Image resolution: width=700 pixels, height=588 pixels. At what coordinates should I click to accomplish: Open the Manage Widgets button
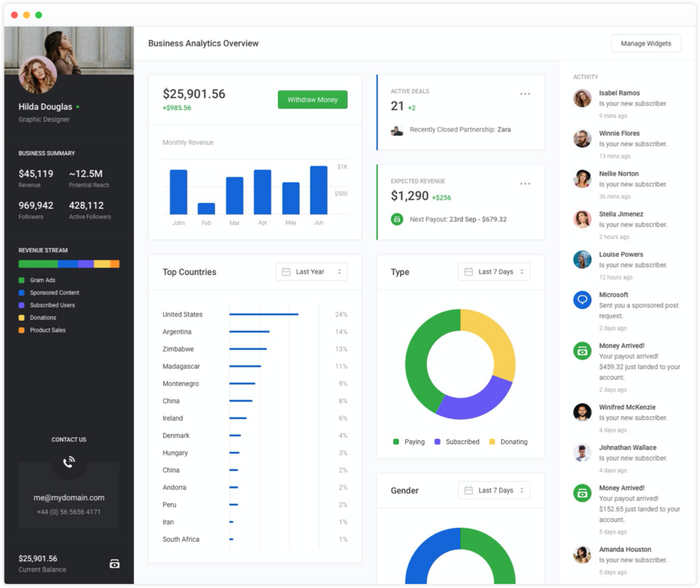coord(646,43)
